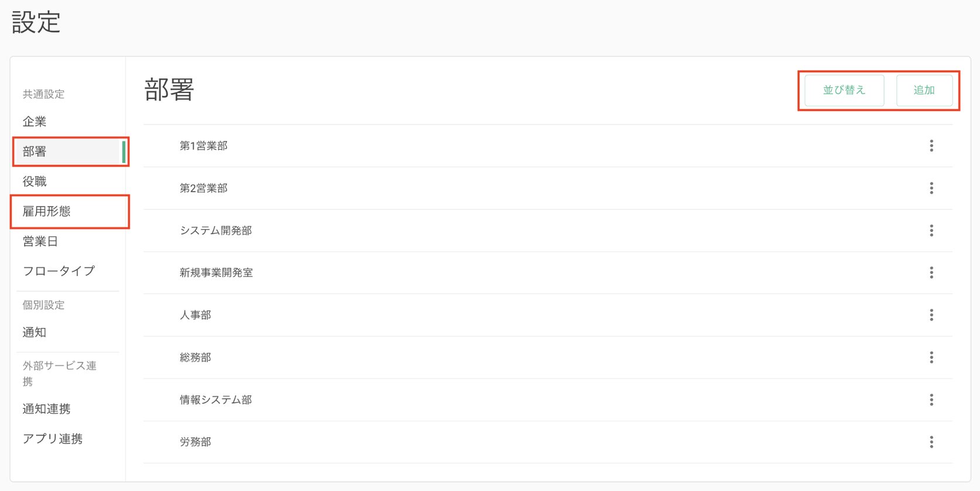The height and width of the screenshot is (491, 980).
Task: Open more options for 新規事業開発室
Action: point(931,272)
